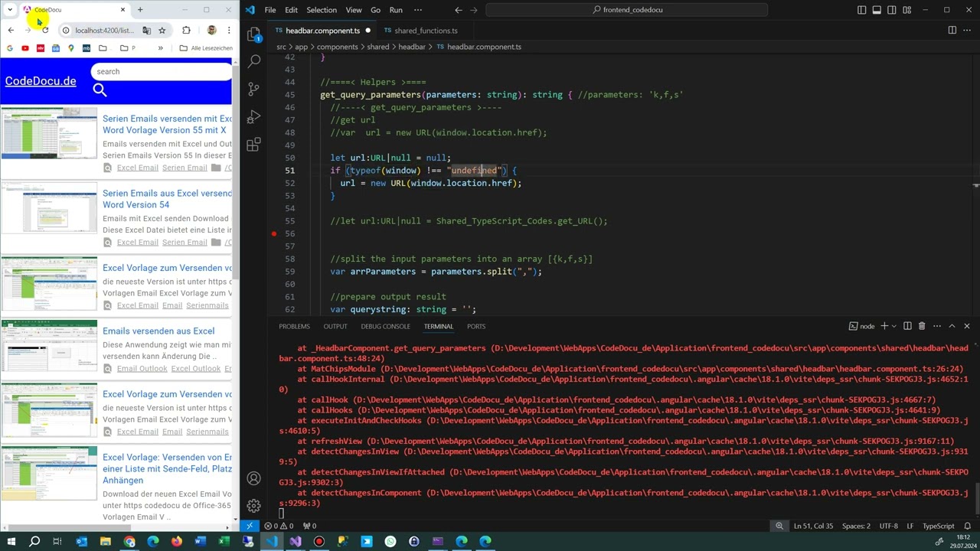Image resolution: width=980 pixels, height=551 pixels.
Task: Open the Extensions view in activity bar
Action: [x=254, y=144]
